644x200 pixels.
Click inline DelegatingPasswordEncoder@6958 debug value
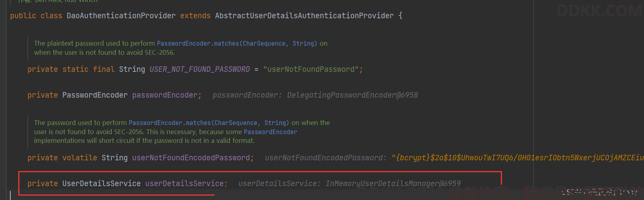click(x=352, y=95)
